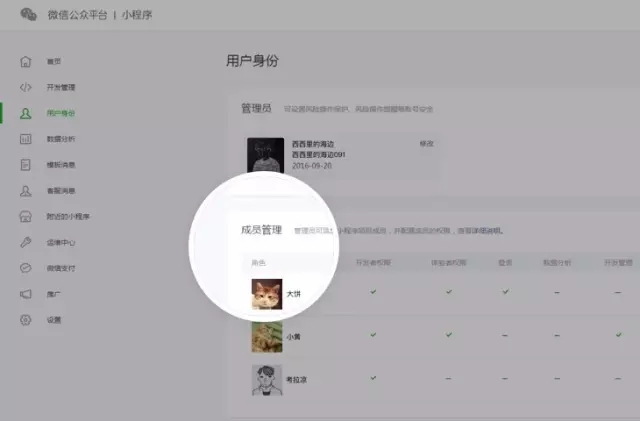Go to 首页 label in sidebar
Image resolution: width=640 pixels, height=421 pixels.
(54, 62)
